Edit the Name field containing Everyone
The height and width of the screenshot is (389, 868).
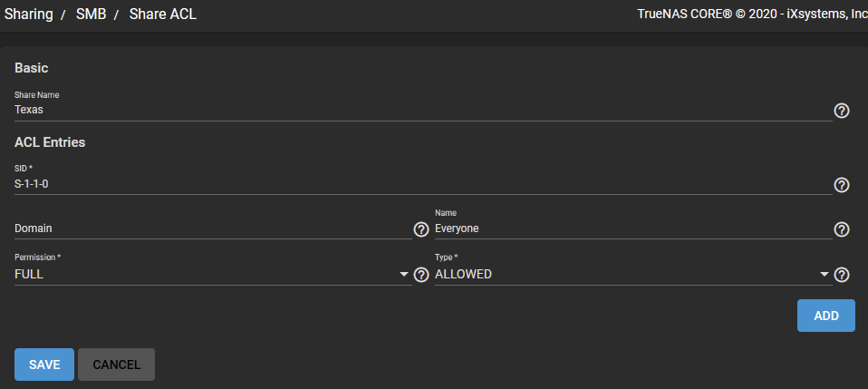633,229
